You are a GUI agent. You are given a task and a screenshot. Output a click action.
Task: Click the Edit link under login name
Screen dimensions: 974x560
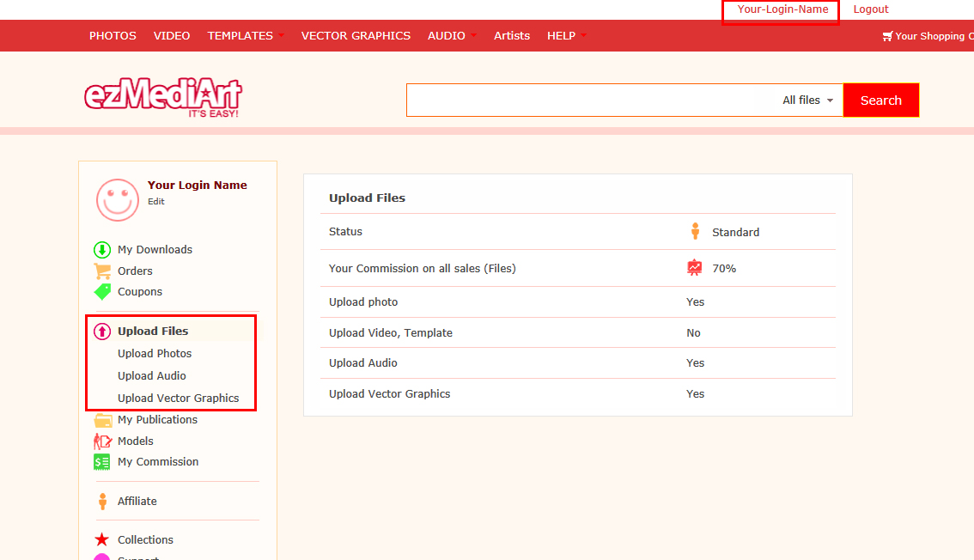click(155, 202)
